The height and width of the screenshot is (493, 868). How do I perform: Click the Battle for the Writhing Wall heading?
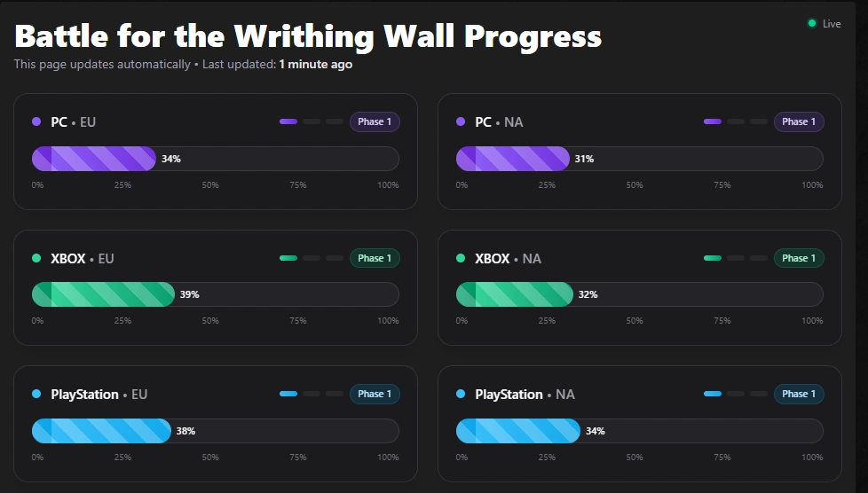pyautogui.click(x=308, y=37)
